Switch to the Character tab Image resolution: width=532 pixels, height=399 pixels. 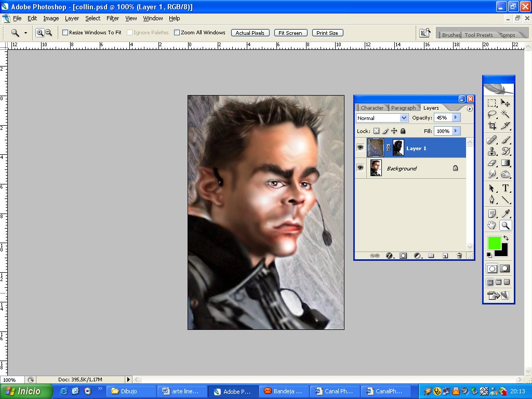click(372, 108)
